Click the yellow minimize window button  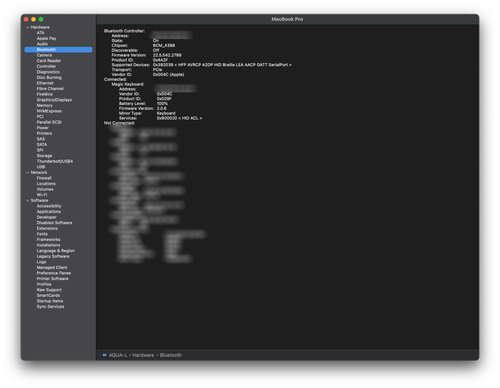[x=33, y=19]
